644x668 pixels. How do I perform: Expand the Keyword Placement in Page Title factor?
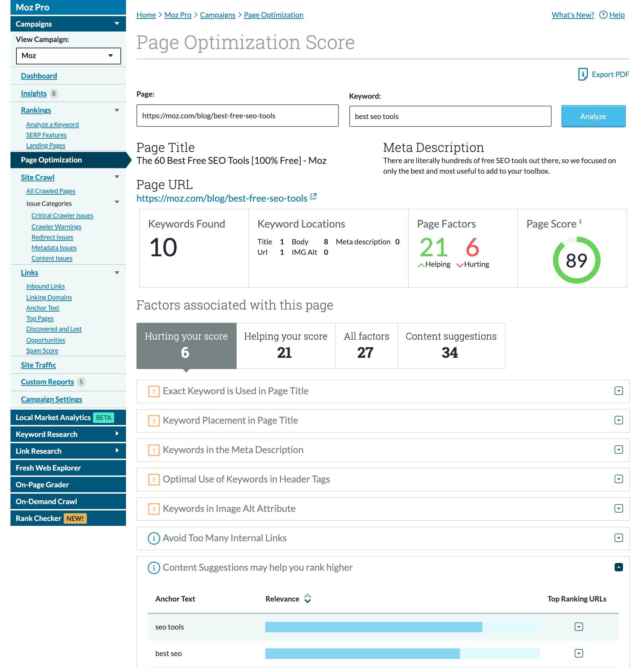coord(619,420)
